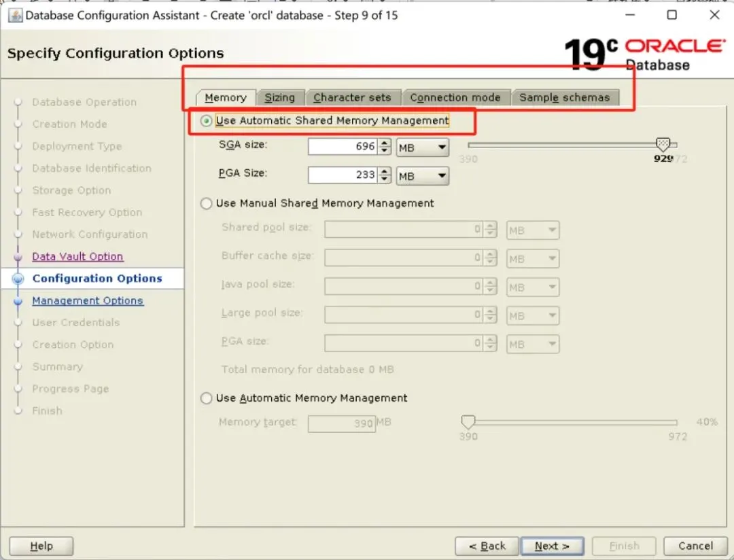This screenshot has height=560, width=734.
Task: Click the SGA size input field
Action: (343, 147)
